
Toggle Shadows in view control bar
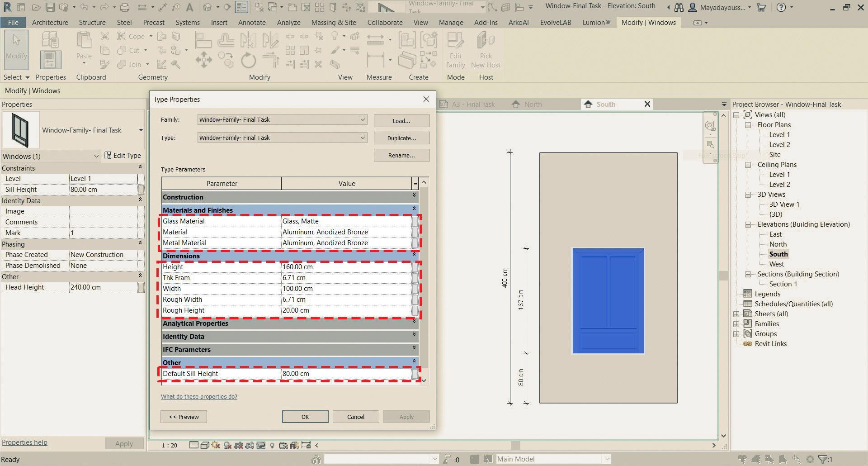pos(227,445)
